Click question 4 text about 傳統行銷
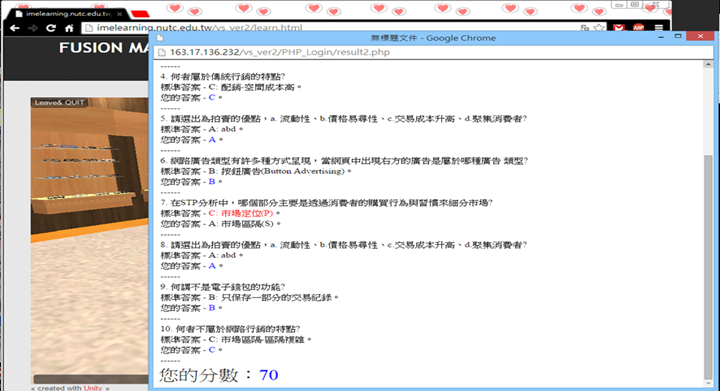The height and width of the screenshot is (391, 720). coord(223,77)
